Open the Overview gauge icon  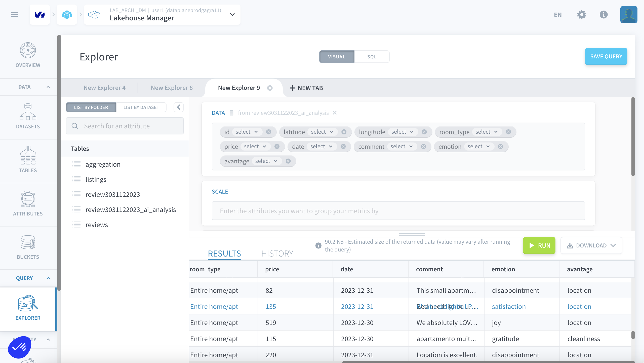point(28,50)
